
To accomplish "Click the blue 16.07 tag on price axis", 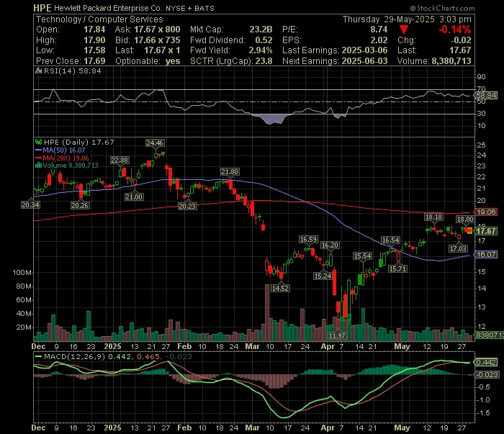I will (486, 254).
